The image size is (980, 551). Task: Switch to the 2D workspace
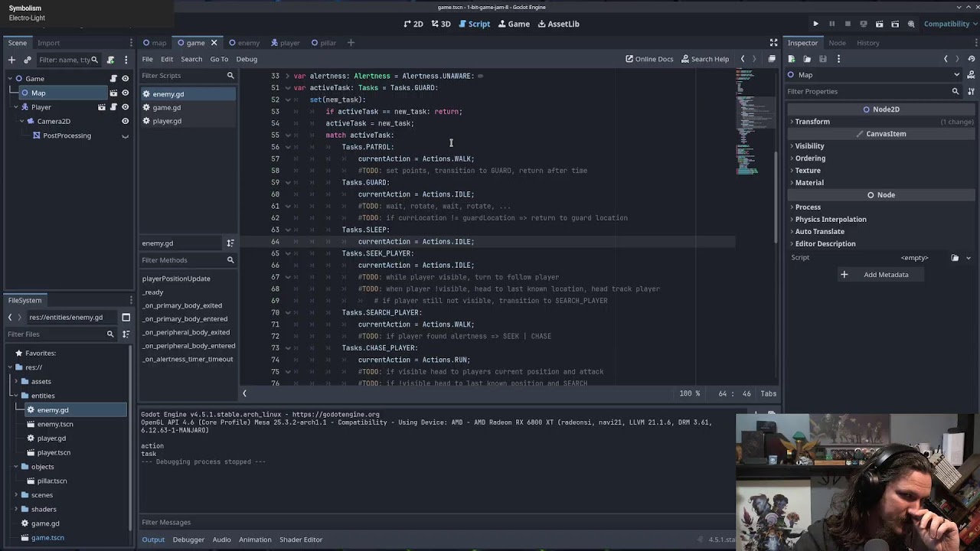(x=413, y=24)
